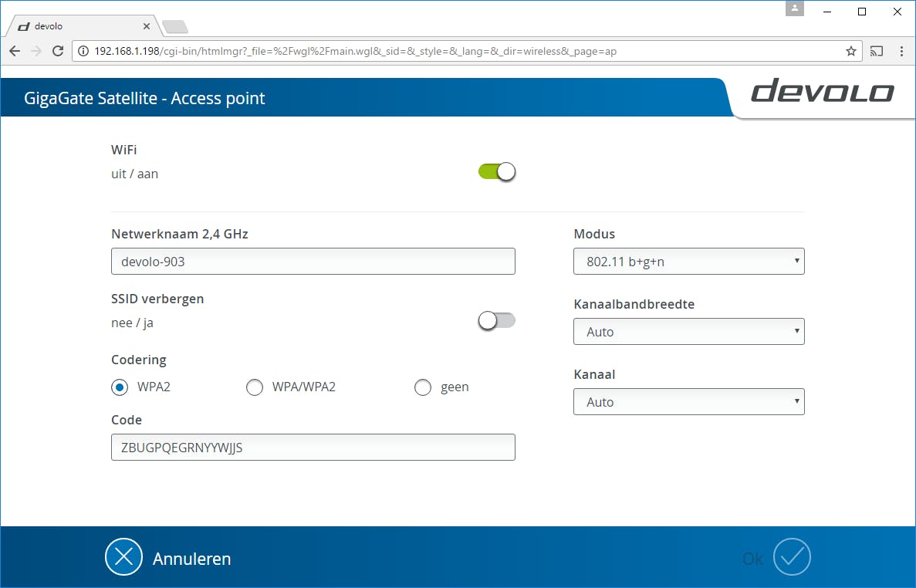Screen dimensions: 916x588
Task: Enable SSID verbergen toggle
Action: click(497, 320)
